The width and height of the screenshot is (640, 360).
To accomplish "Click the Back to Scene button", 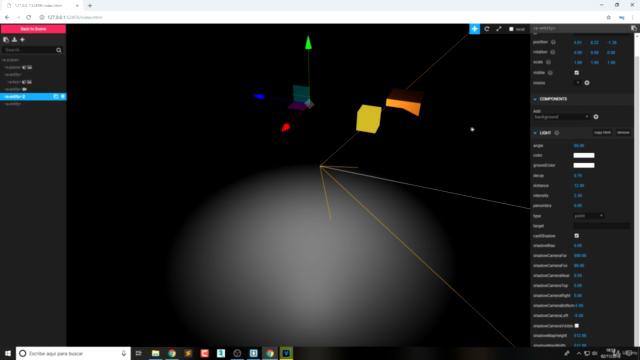I will pos(33,29).
